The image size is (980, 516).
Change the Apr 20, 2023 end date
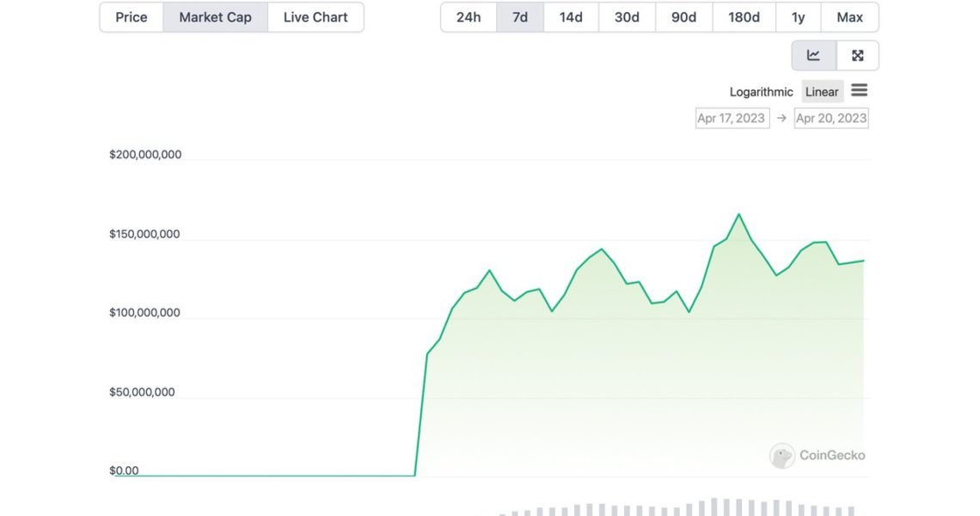pyautogui.click(x=831, y=118)
